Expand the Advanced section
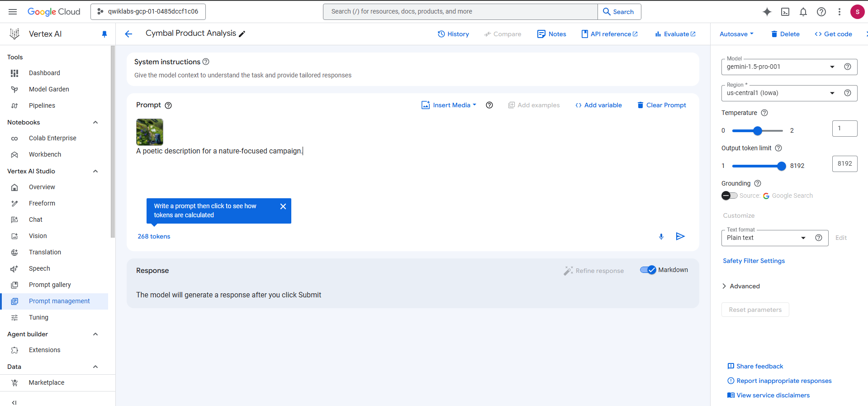The image size is (868, 406). coord(741,286)
